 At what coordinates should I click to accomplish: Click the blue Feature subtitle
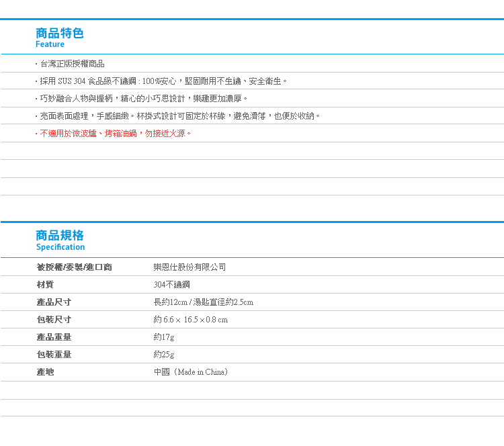coord(50,44)
